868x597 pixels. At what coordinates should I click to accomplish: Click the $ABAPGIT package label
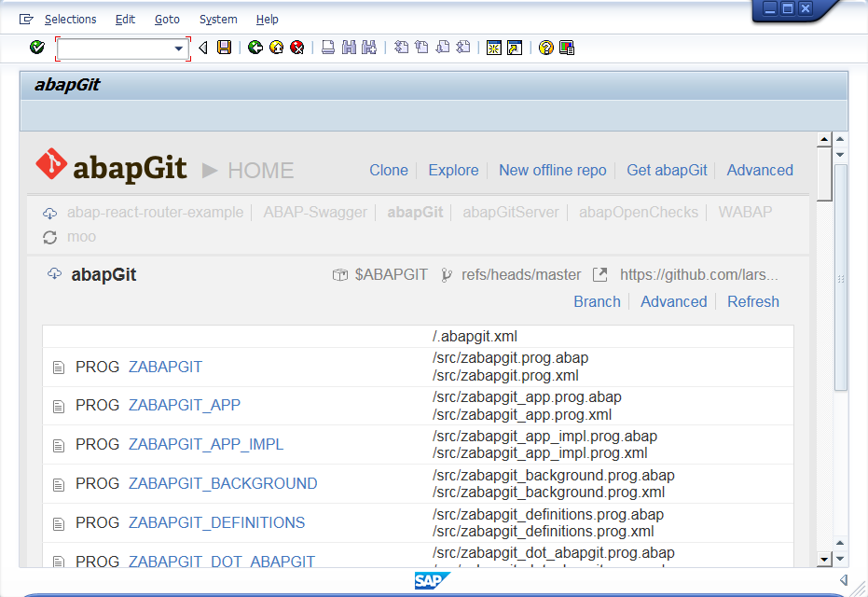[x=391, y=274]
